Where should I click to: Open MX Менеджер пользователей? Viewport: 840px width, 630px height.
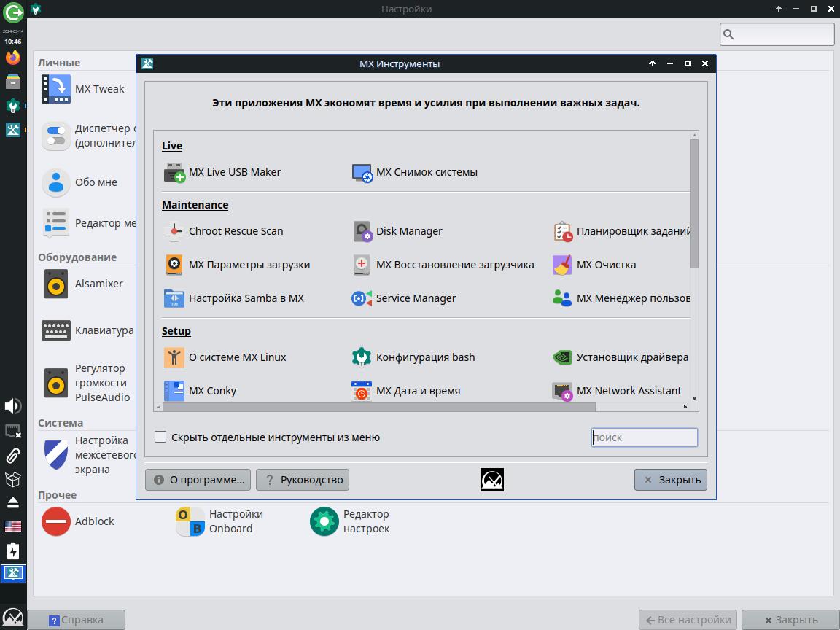[x=621, y=298]
